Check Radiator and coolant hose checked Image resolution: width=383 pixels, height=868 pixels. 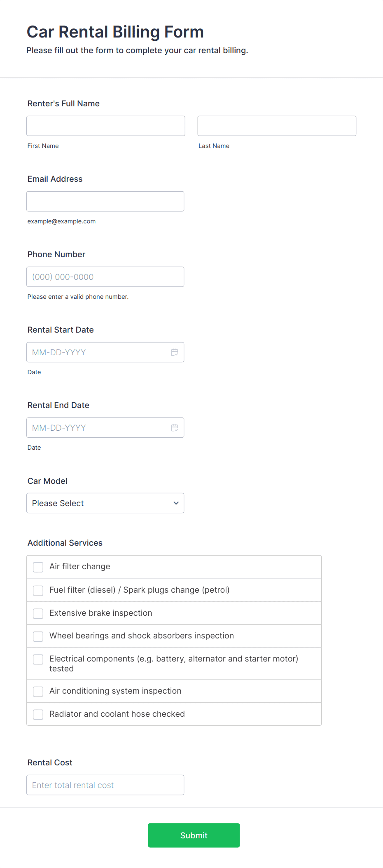(x=38, y=714)
